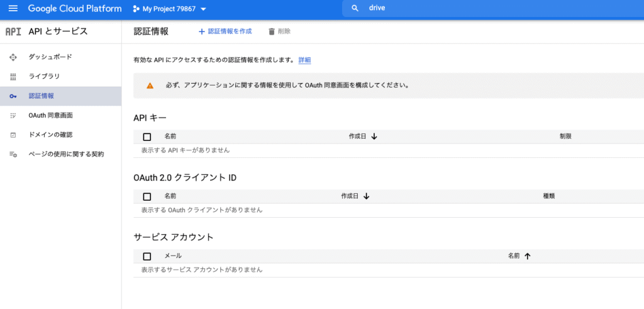The image size is (644, 309).
Task: Open the hamburger navigation menu
Action: pyautogui.click(x=13, y=8)
